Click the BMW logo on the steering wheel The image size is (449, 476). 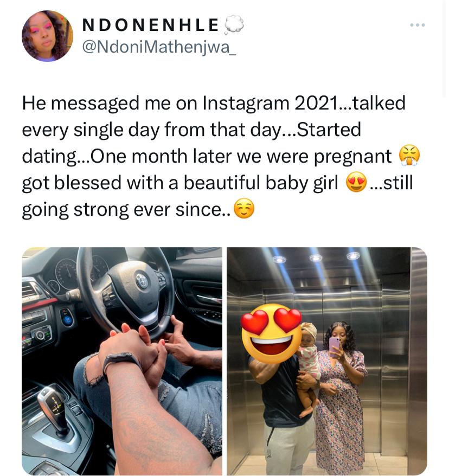142,280
